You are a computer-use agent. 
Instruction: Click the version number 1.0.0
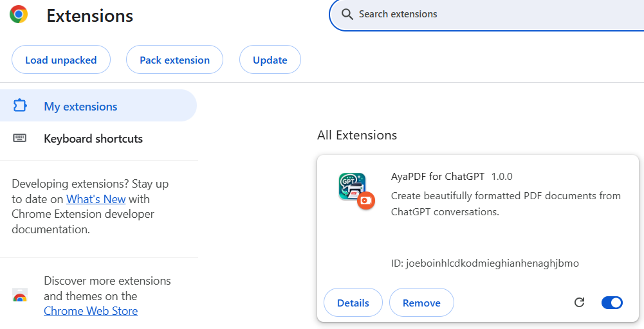(502, 177)
